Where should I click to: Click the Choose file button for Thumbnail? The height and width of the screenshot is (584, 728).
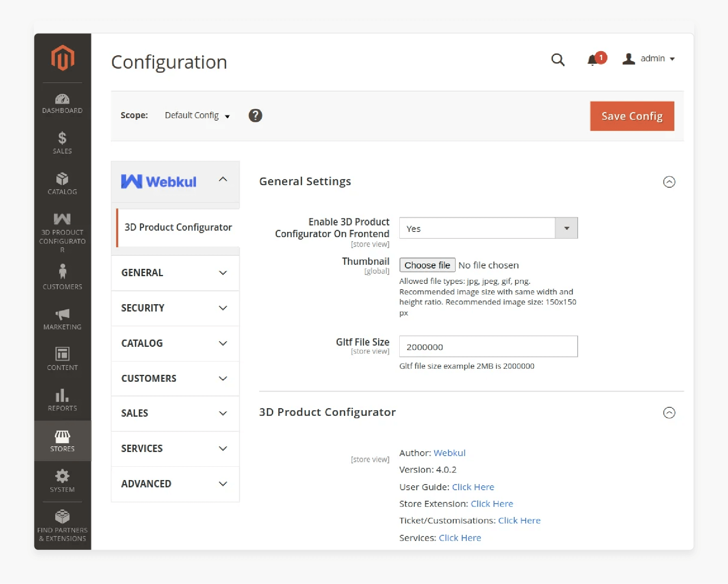point(427,265)
